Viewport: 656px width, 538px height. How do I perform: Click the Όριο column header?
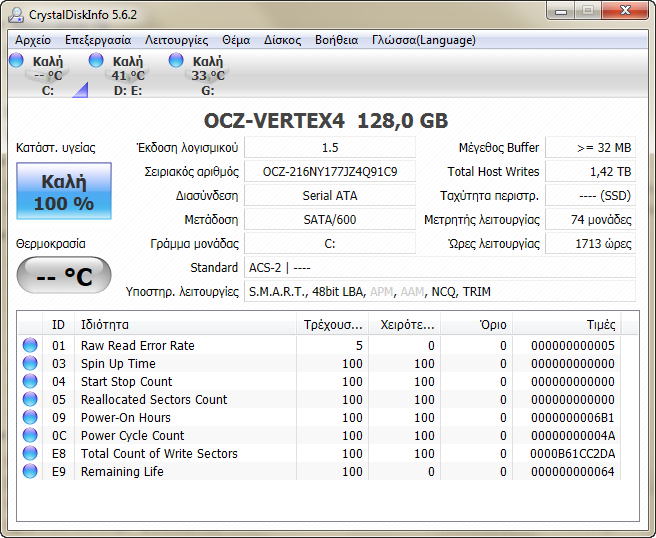[x=477, y=325]
